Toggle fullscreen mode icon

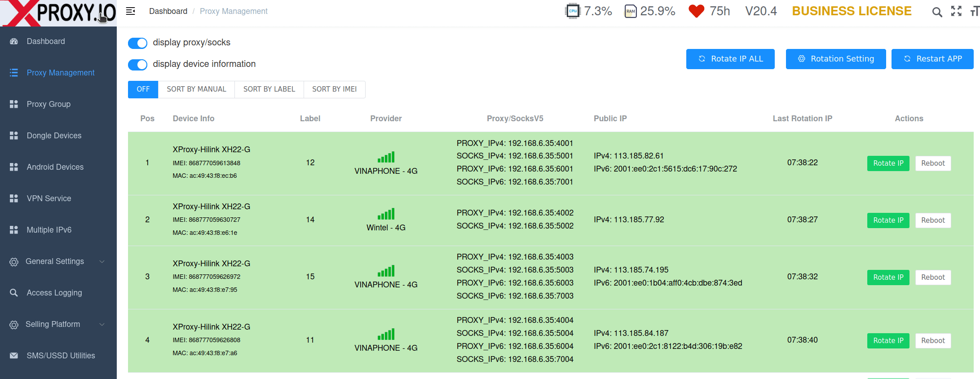tap(956, 11)
